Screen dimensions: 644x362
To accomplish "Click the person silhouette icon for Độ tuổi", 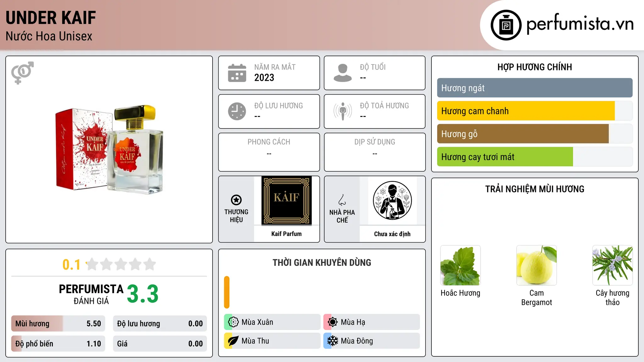I will coord(342,73).
